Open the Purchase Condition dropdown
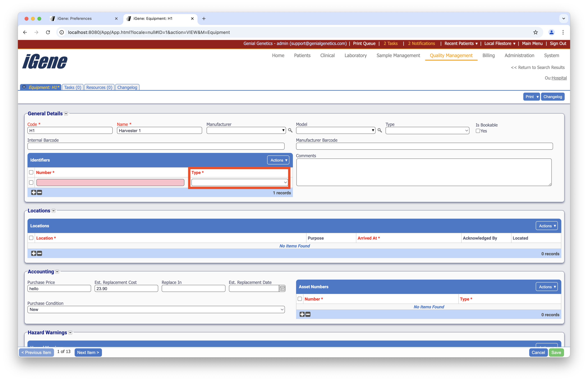This screenshot has width=588, height=381. 156,310
